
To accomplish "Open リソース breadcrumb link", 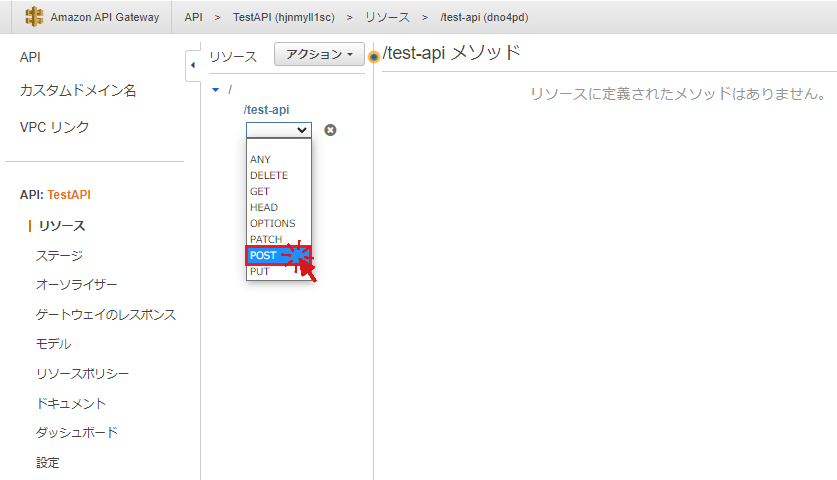I will coord(388,17).
